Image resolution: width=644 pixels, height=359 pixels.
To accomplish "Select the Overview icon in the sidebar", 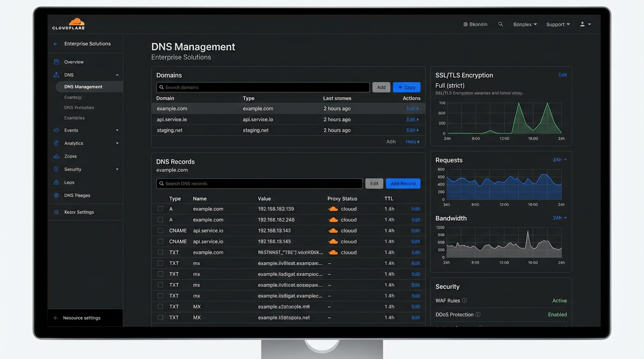I will tap(56, 62).
